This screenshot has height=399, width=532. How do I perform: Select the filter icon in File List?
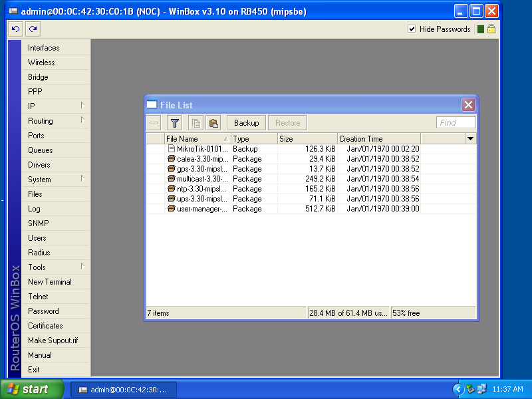tap(174, 122)
